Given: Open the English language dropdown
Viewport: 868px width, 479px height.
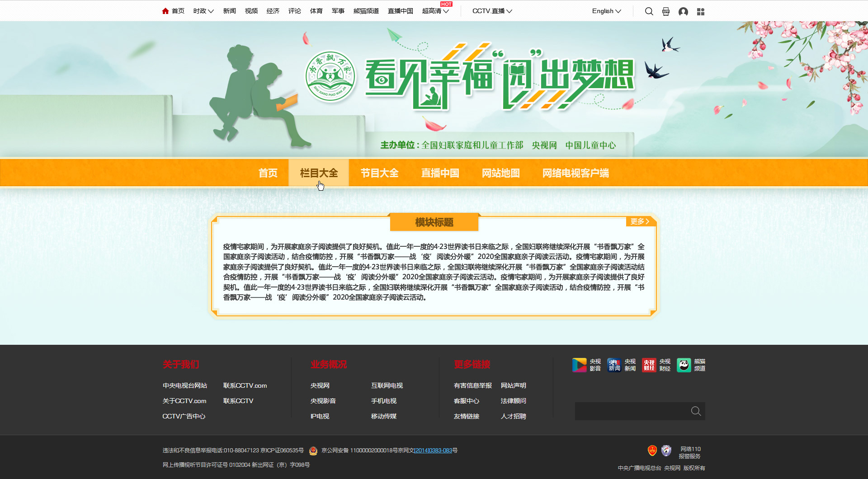Looking at the screenshot, I should point(607,11).
